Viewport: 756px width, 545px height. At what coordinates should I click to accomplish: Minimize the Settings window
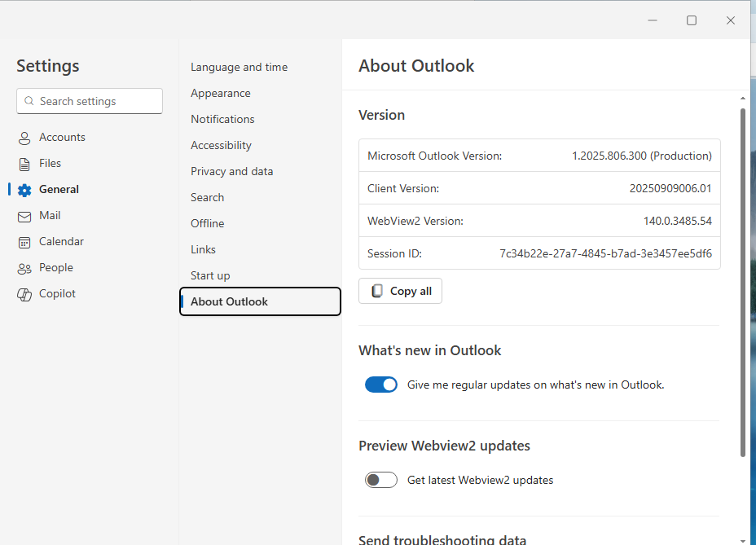coord(653,20)
